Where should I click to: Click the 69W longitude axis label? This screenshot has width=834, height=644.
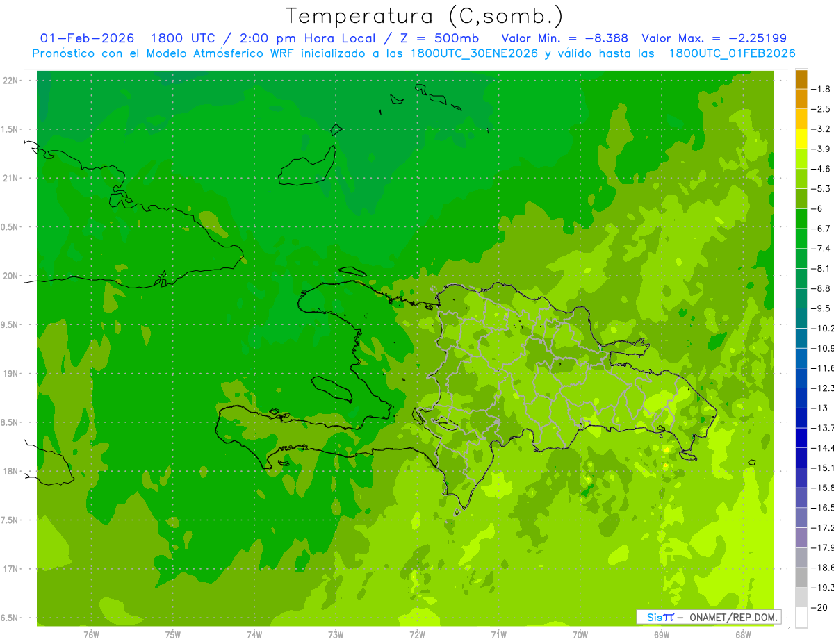[662, 634]
